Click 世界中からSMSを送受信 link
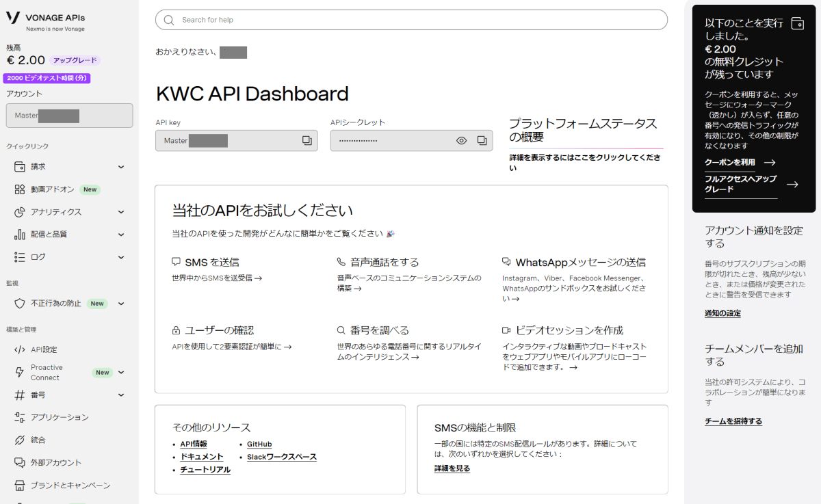 tap(217, 278)
